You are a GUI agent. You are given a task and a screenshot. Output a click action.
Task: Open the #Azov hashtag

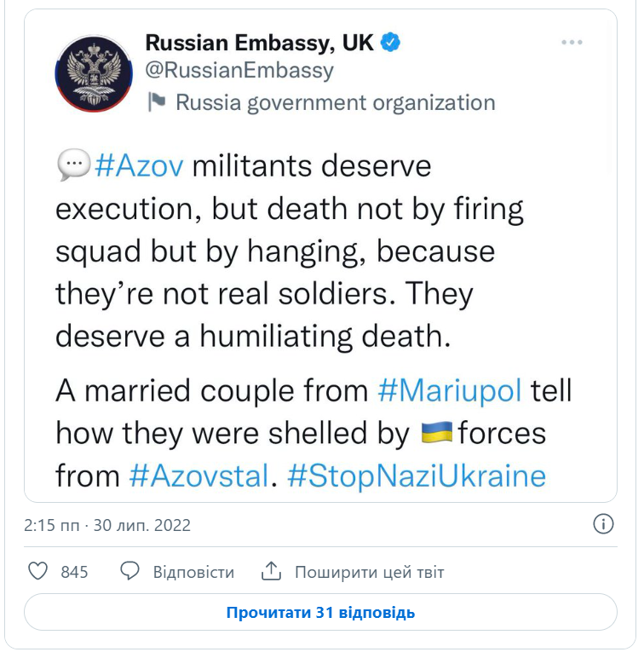(139, 164)
